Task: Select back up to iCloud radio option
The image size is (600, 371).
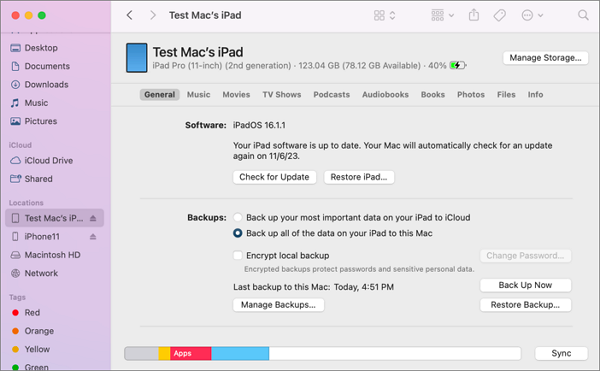Action: 238,217
